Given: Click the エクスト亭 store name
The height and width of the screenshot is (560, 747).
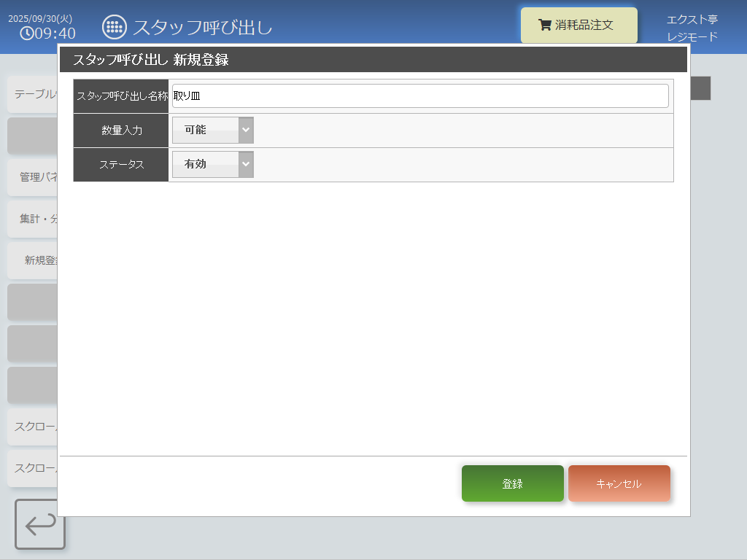Looking at the screenshot, I should [x=692, y=20].
